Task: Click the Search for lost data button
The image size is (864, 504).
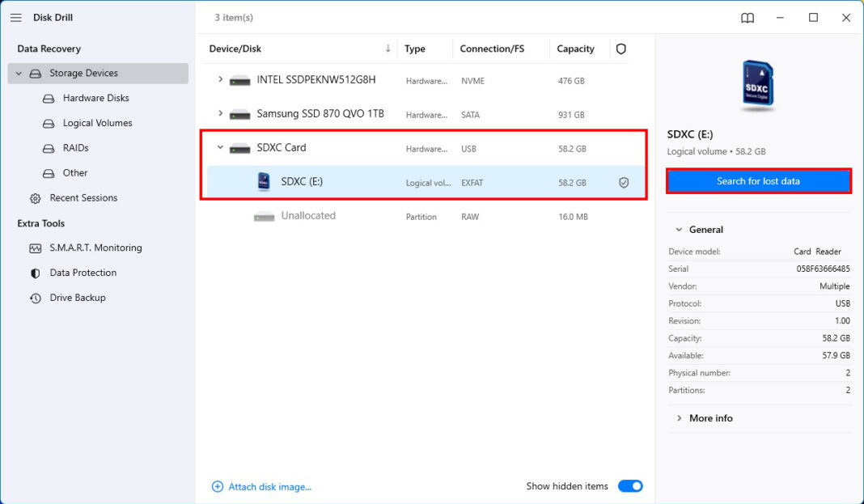Action: 758,180
